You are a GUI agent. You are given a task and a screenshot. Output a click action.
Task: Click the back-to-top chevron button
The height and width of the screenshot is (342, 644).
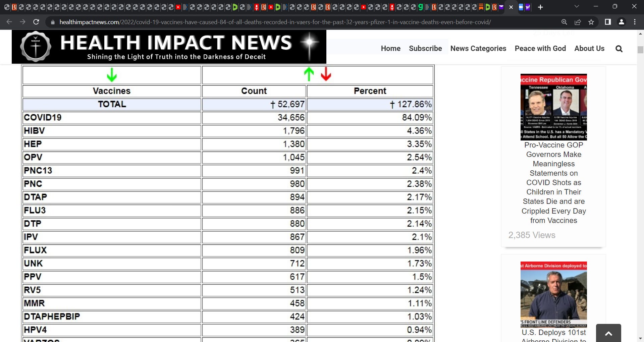click(608, 333)
